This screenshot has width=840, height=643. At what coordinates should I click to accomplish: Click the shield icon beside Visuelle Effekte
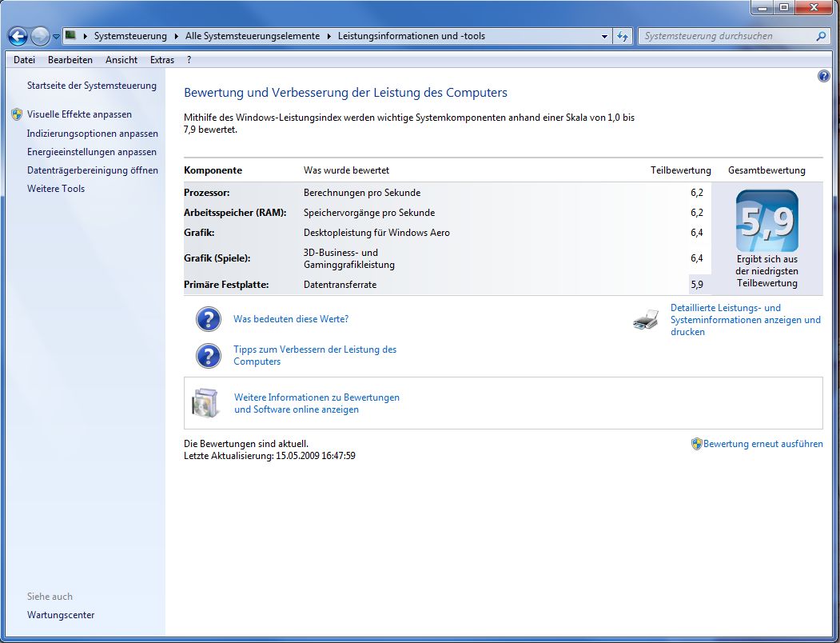(x=17, y=114)
